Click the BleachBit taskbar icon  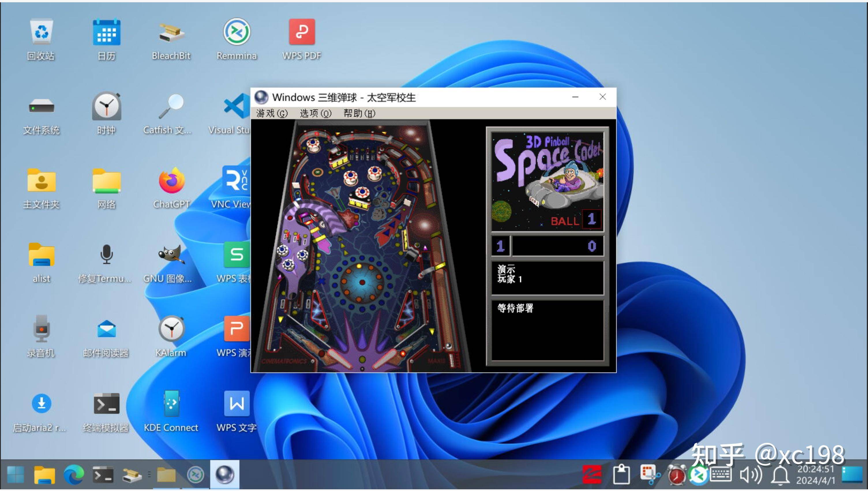pos(132,475)
